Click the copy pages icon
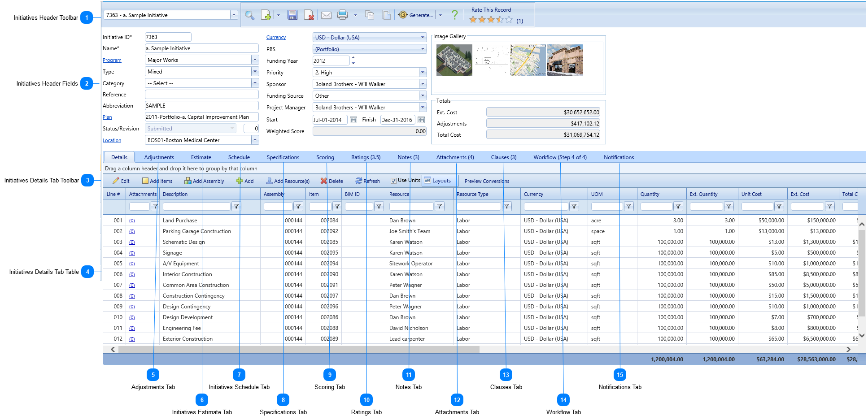This screenshot has height=420, width=868. coord(370,15)
